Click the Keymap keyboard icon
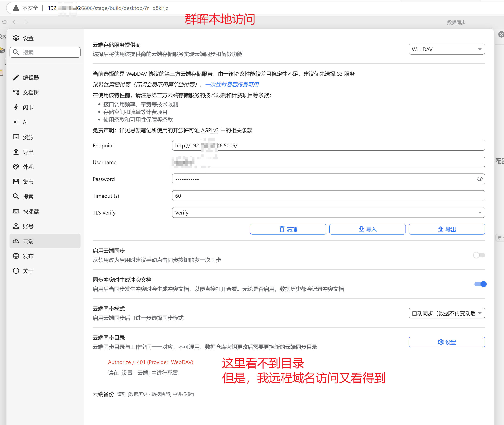This screenshot has height=425, width=504. (x=16, y=211)
